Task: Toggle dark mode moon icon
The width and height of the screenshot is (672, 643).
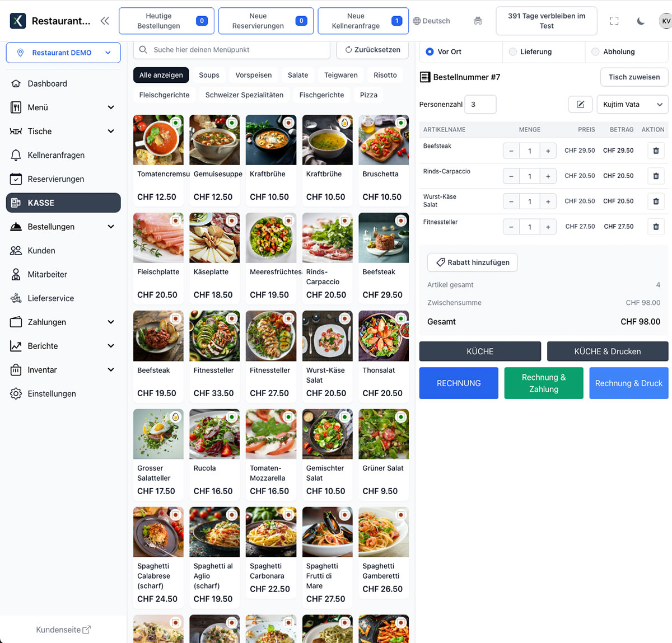Action: pos(641,21)
